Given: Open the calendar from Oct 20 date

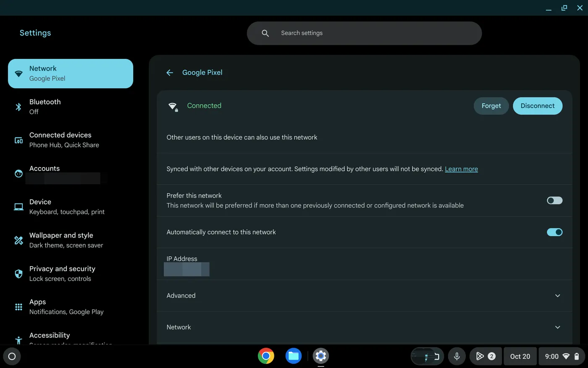Looking at the screenshot, I should 520,356.
